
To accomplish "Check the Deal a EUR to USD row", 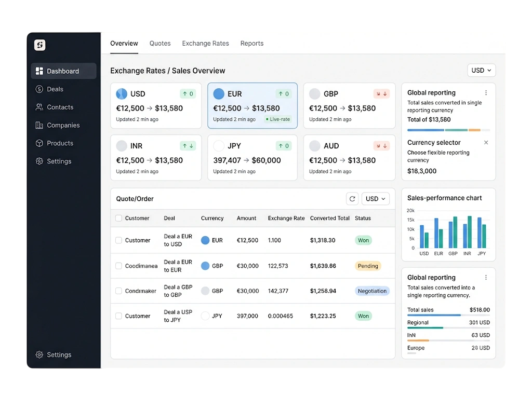I will 118,240.
